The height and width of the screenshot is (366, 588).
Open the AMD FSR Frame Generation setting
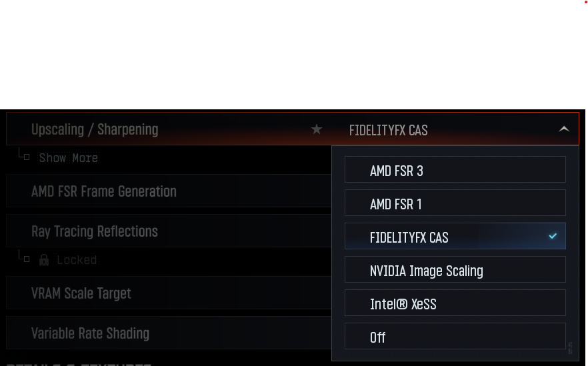tap(104, 191)
